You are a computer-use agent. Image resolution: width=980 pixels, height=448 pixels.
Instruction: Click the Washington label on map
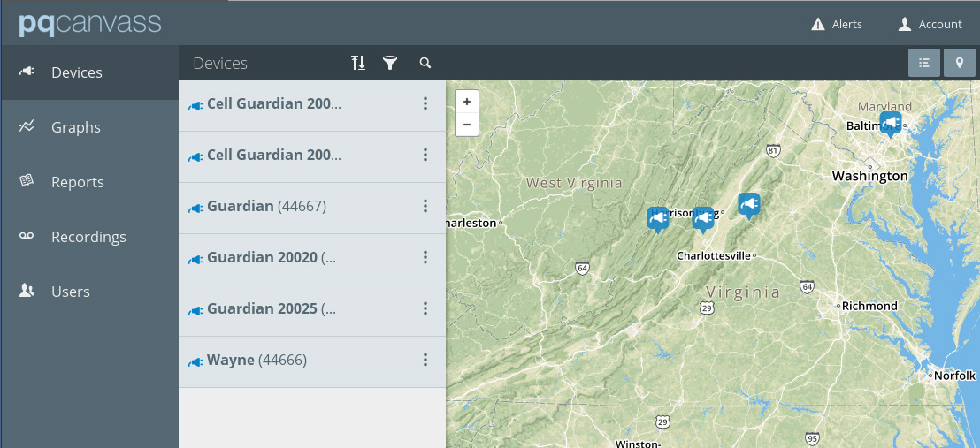pyautogui.click(x=869, y=176)
